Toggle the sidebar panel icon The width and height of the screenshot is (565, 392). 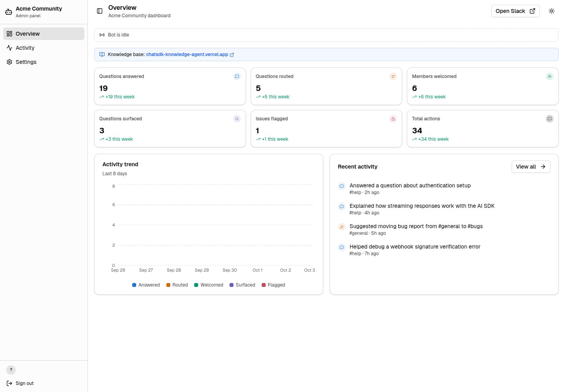point(100,11)
